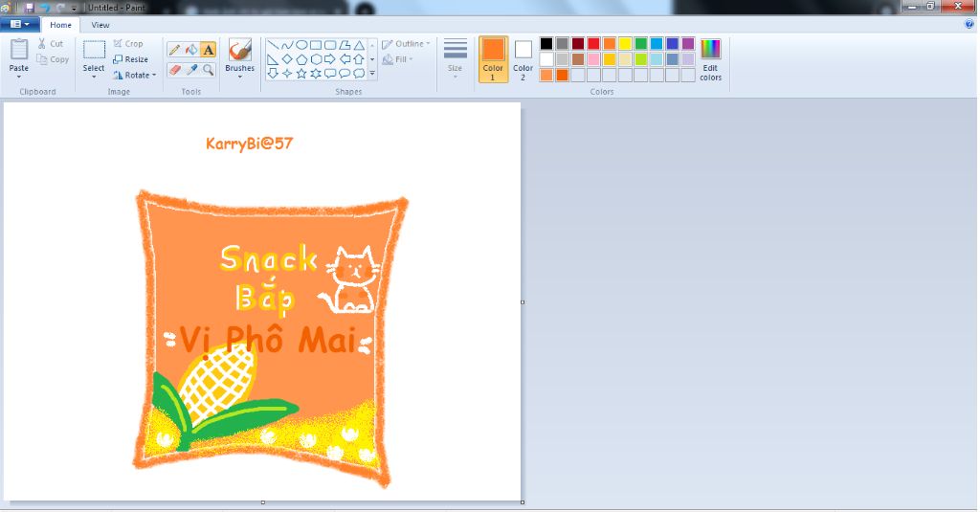Image resolution: width=980 pixels, height=512 pixels.
Task: Switch to the Home ribbon tab
Action: point(60,25)
